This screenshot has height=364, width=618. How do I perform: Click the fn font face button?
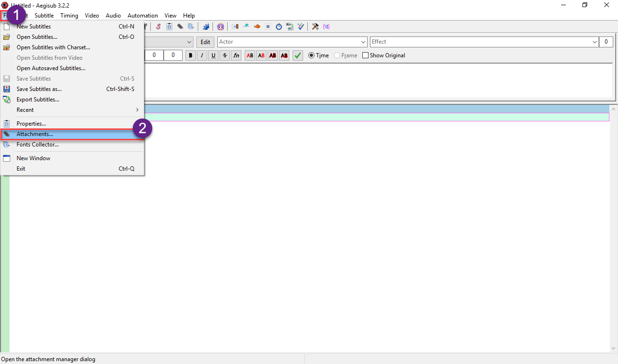[x=236, y=55]
